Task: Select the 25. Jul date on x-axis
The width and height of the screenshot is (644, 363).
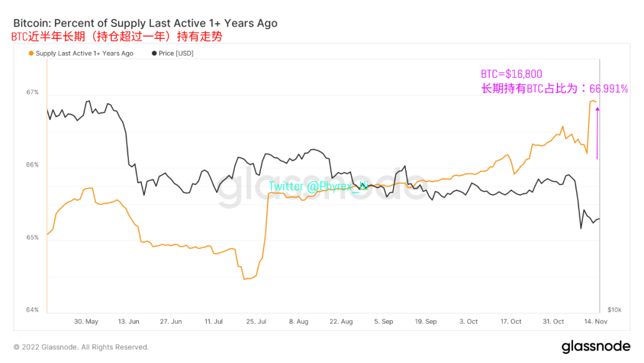Action: 256,322
